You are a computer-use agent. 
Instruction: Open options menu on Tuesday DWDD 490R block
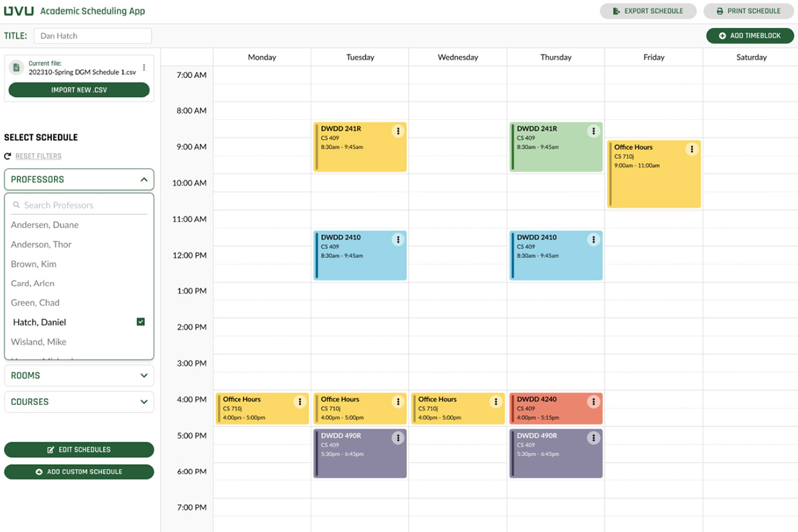click(x=398, y=438)
